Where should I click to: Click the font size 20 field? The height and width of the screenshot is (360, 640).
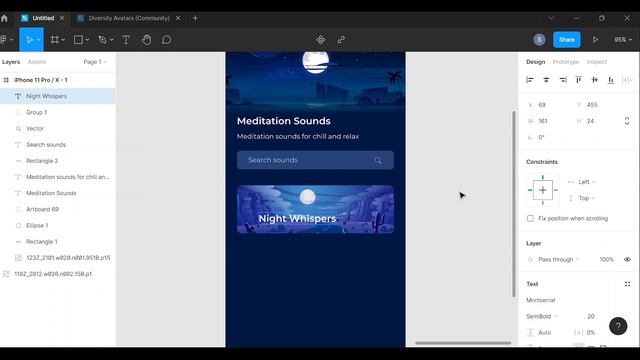pyautogui.click(x=591, y=316)
